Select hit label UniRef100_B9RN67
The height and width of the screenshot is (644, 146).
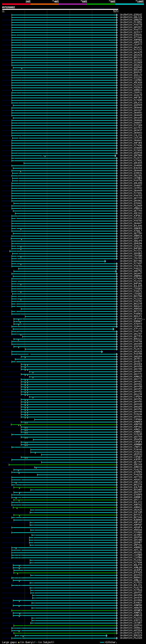click(131, 321)
